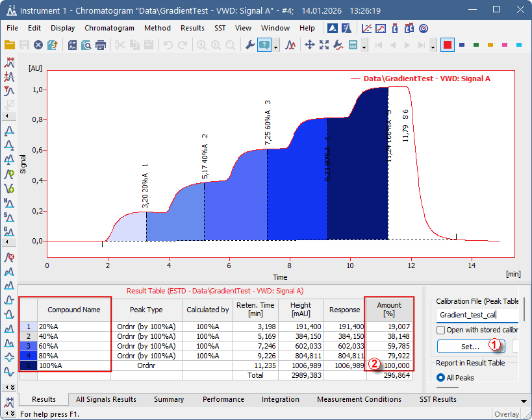
Task: Switch to the Performance tab
Action: tap(223, 399)
